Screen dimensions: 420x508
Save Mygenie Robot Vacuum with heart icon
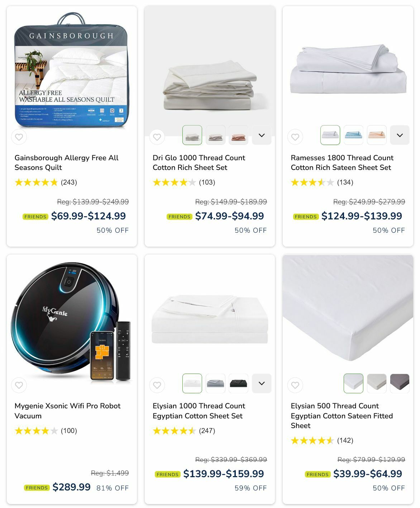19,385
